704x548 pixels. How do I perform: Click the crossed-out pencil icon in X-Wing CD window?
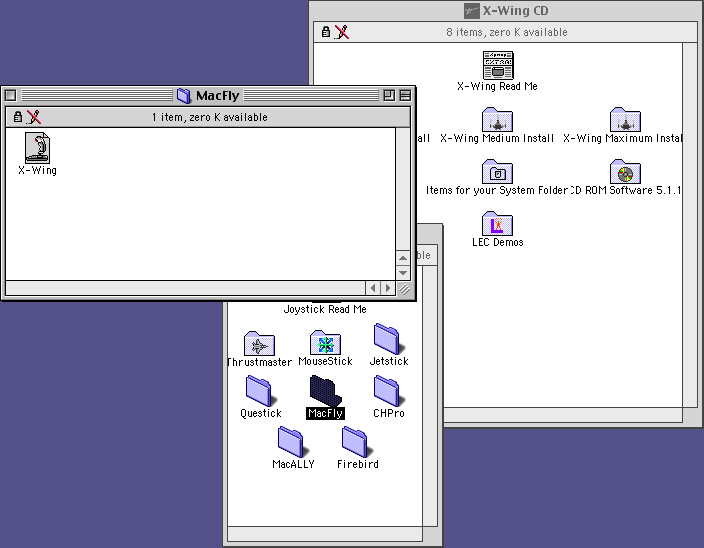(342, 32)
